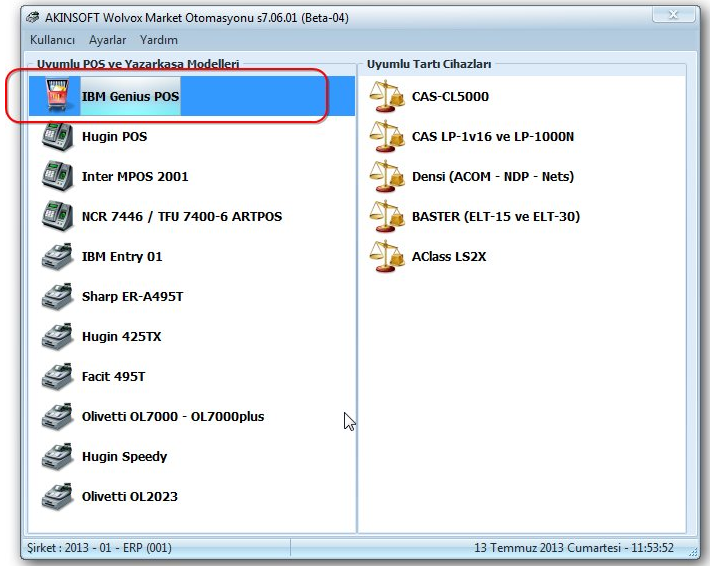
Task: Click the IBM Entry 01 cash register icon
Action: pyautogui.click(x=58, y=256)
